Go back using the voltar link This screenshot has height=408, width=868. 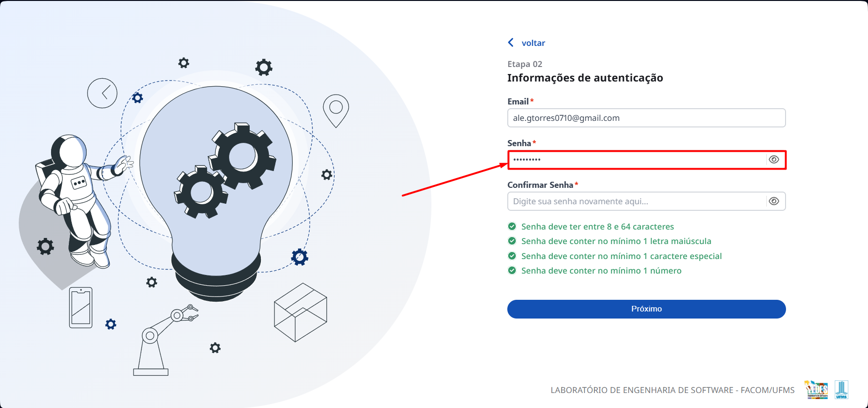click(533, 43)
